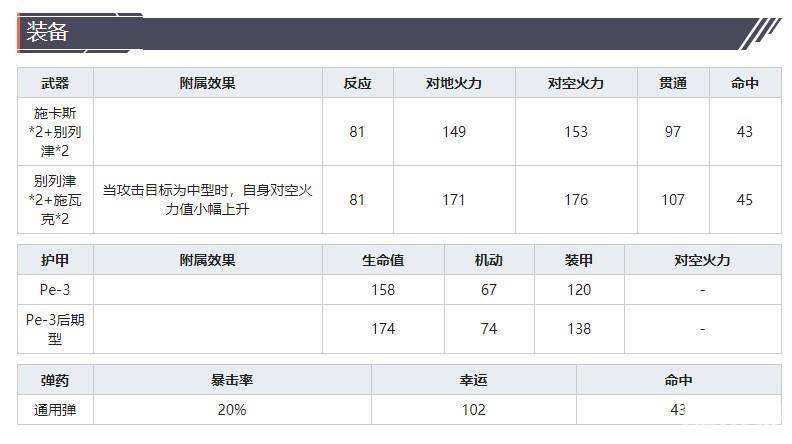Click the 158 health value cell
Viewport: 792px width, 444px height.
[x=383, y=290]
